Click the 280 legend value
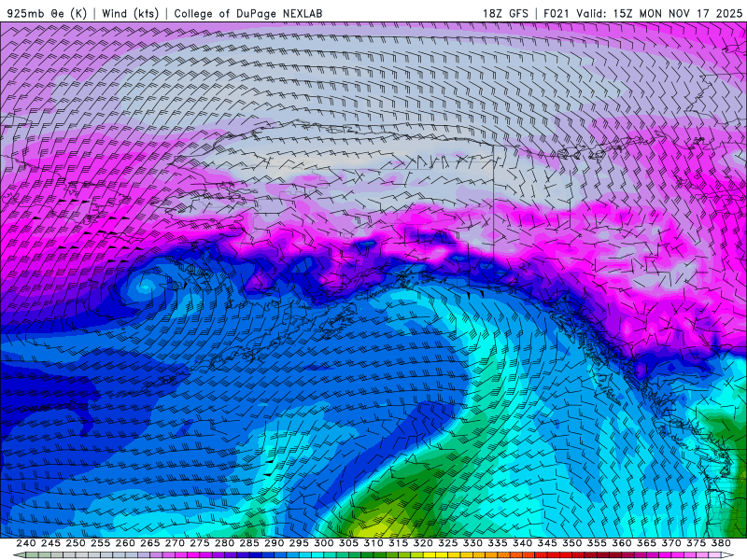This screenshot has width=747, height=560. tap(224, 543)
